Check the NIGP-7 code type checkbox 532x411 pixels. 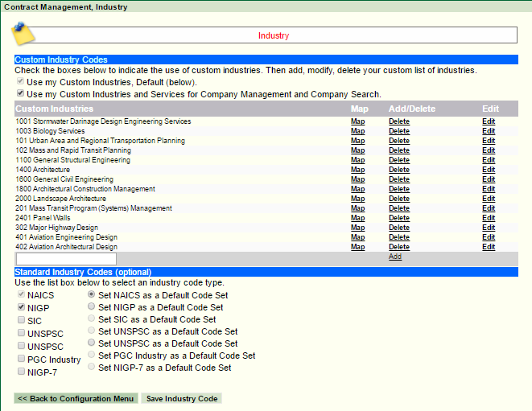[x=20, y=372]
